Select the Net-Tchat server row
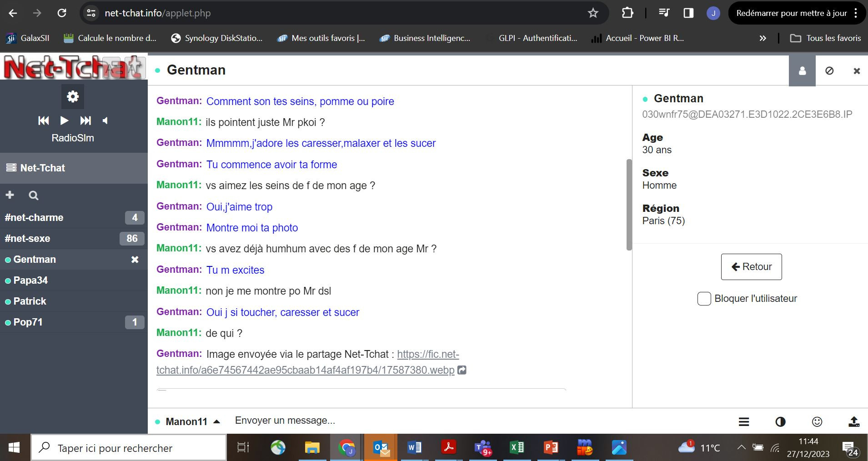 click(74, 168)
